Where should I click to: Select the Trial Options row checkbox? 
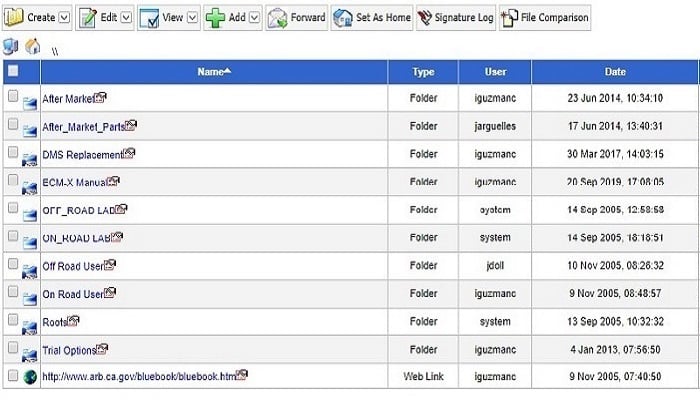13,348
